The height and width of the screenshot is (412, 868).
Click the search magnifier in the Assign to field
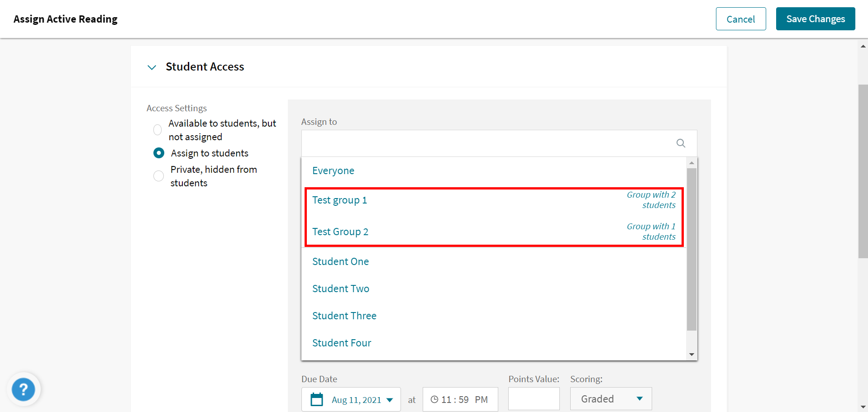point(681,143)
